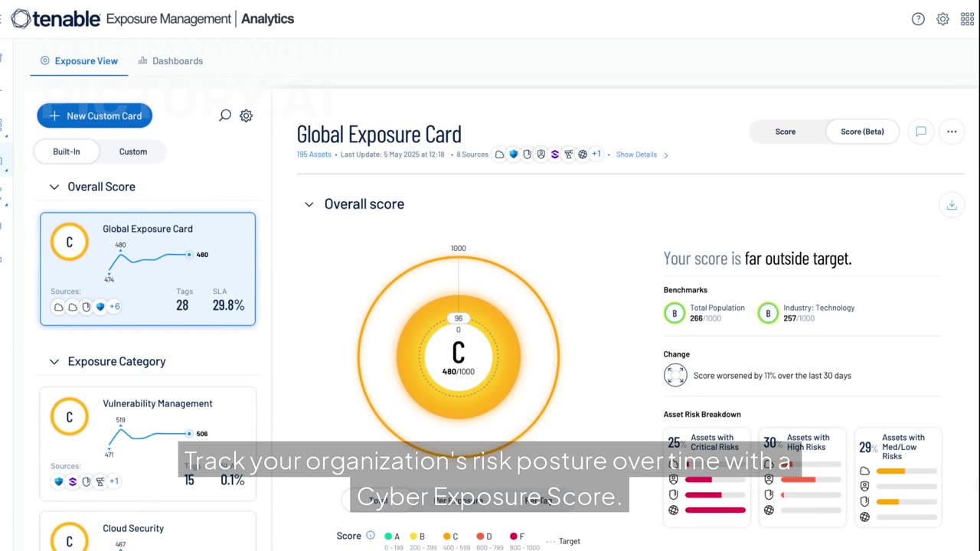This screenshot has width=980, height=551.
Task: Open the help question mark icon
Action: [x=918, y=19]
